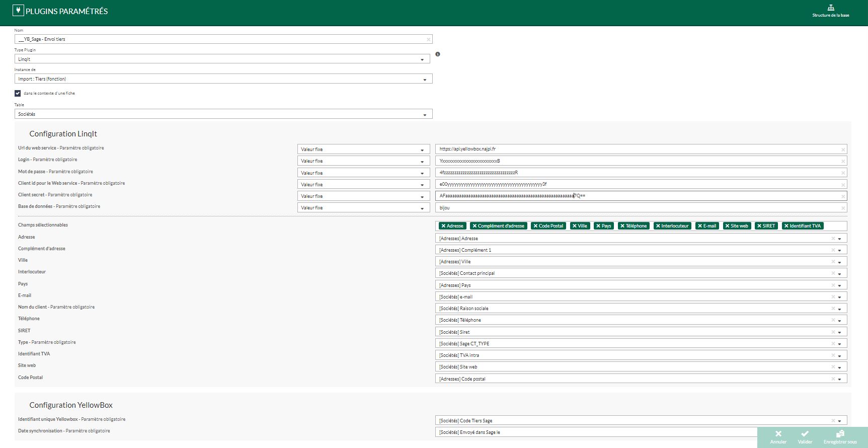Click Enregistrer sous button

(840, 437)
